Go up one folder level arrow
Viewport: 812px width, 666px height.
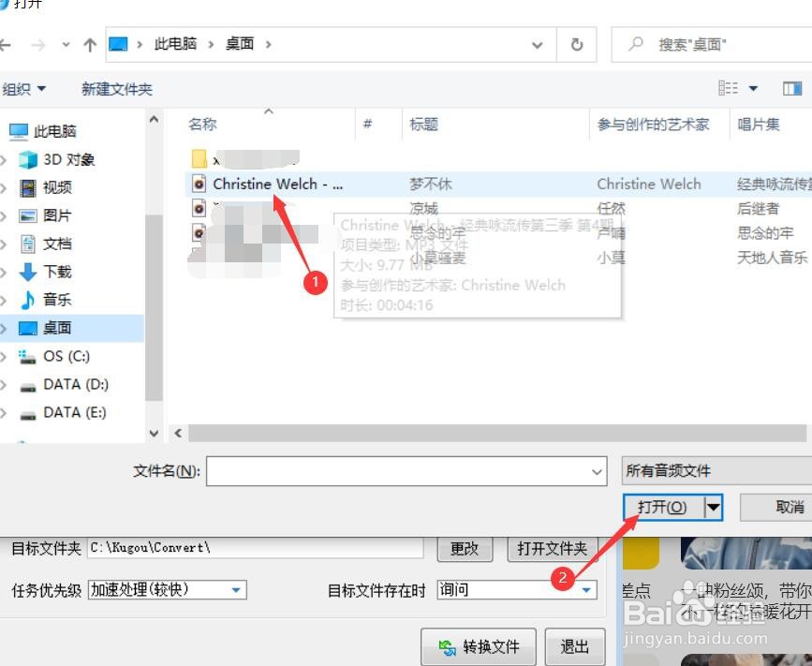click(90, 45)
